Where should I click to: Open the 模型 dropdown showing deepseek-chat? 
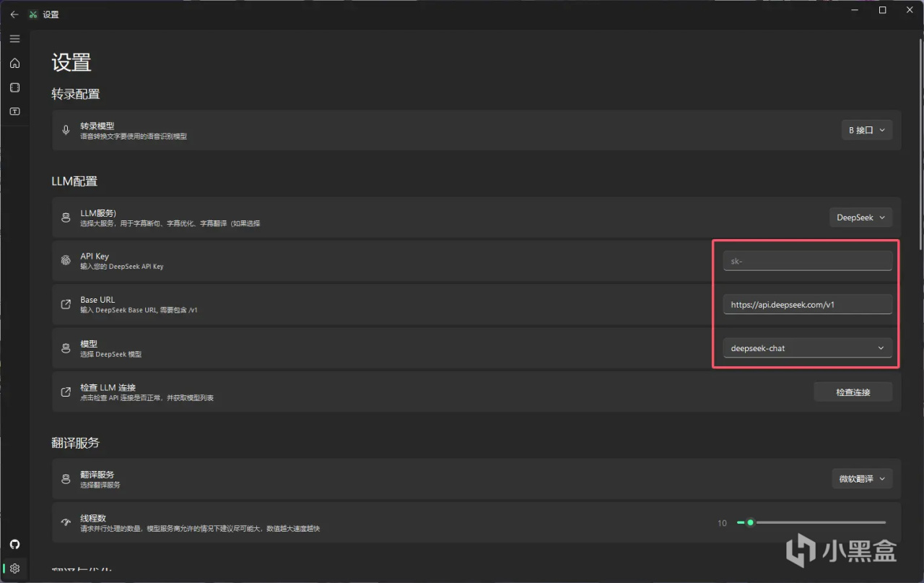click(x=808, y=348)
